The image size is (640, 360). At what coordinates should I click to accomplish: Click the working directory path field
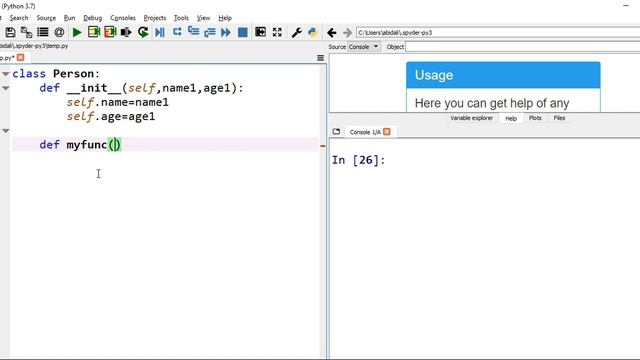pyautogui.click(x=498, y=33)
